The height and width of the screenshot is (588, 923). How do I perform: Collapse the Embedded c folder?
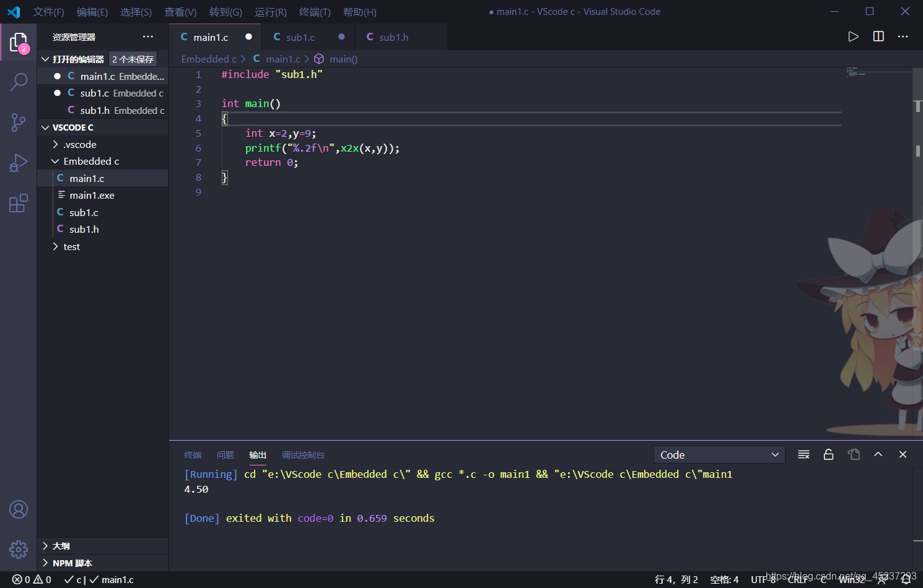click(103, 161)
